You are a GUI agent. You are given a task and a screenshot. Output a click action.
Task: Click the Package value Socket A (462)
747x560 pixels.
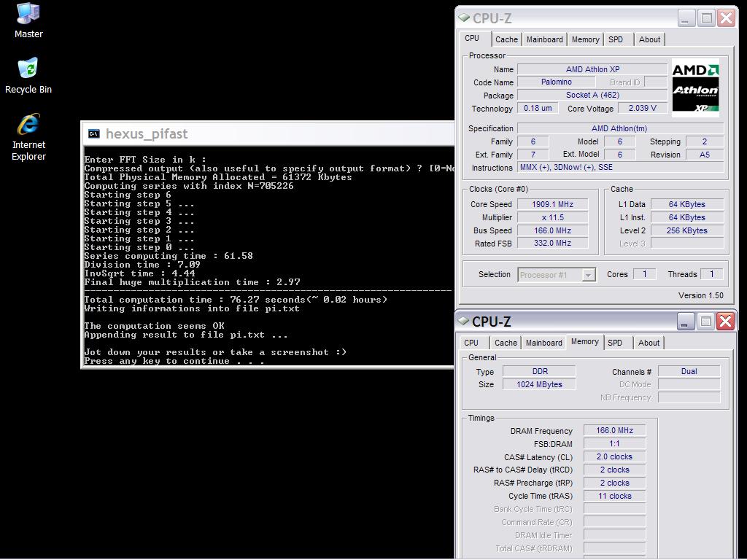click(x=592, y=96)
